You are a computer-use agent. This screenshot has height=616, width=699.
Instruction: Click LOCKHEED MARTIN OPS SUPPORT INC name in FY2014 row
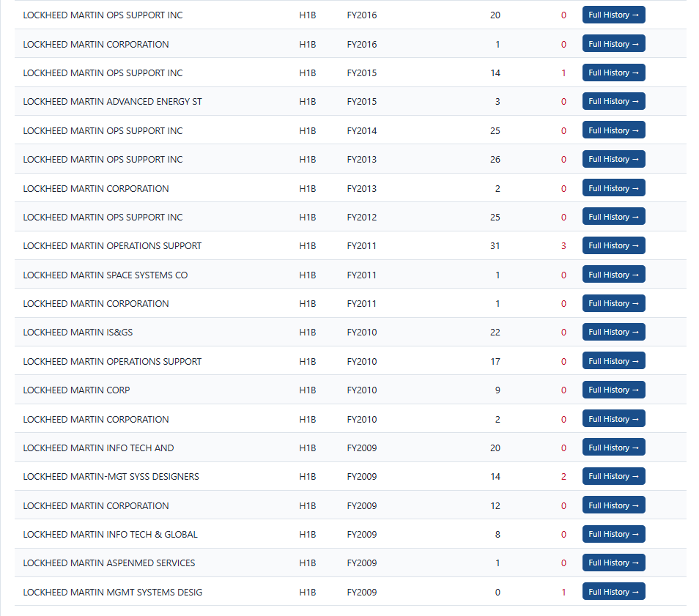click(103, 130)
